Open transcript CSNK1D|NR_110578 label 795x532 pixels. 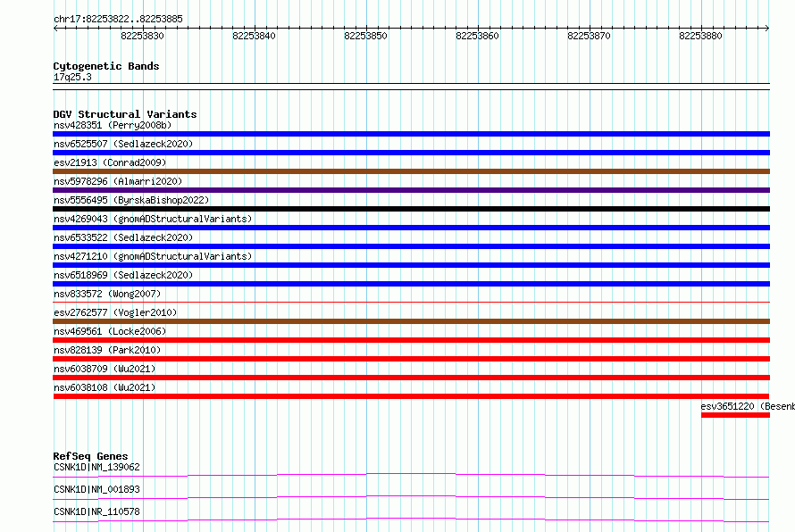[96, 511]
